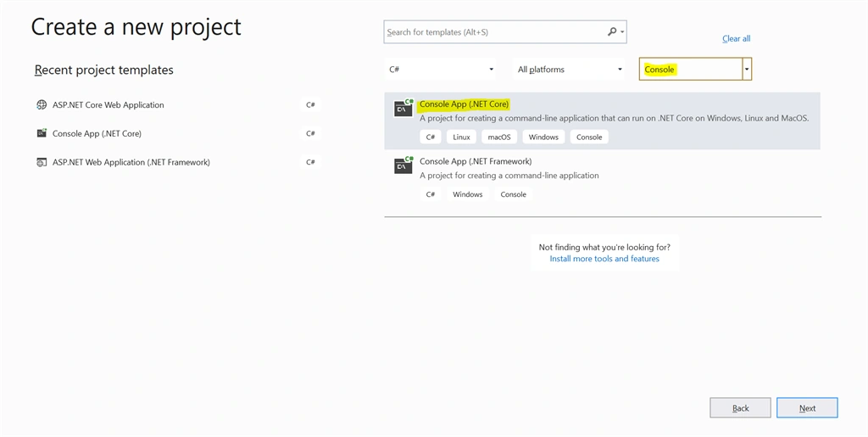868x437 pixels.
Task: Open the All platforms filter dropdown
Action: (x=569, y=70)
